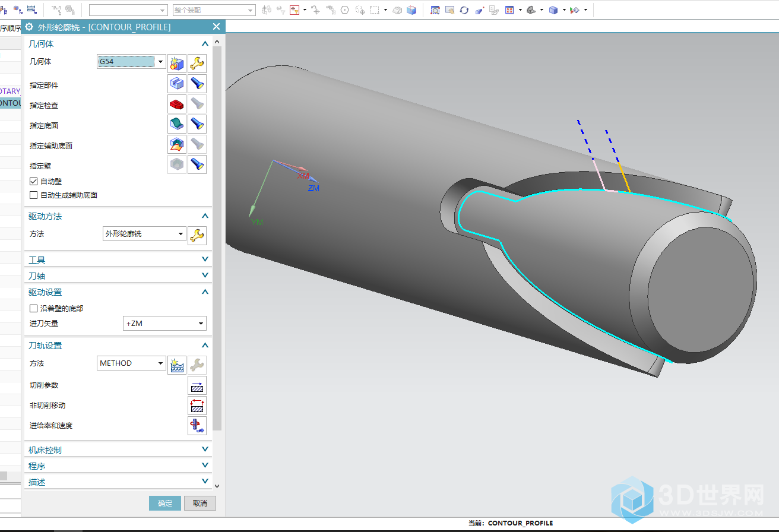Image resolution: width=779 pixels, height=532 pixels.
Task: Click the dialog settings gear icon
Action: (x=29, y=27)
